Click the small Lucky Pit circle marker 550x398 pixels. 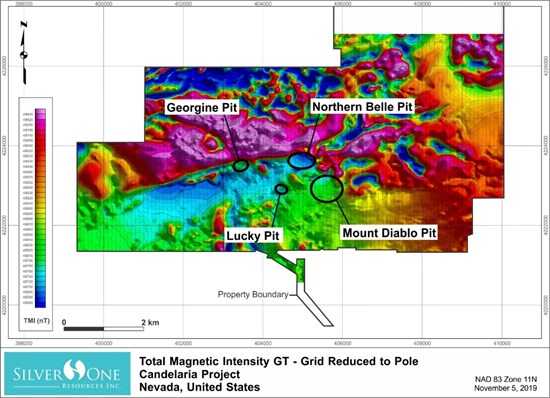pos(281,189)
